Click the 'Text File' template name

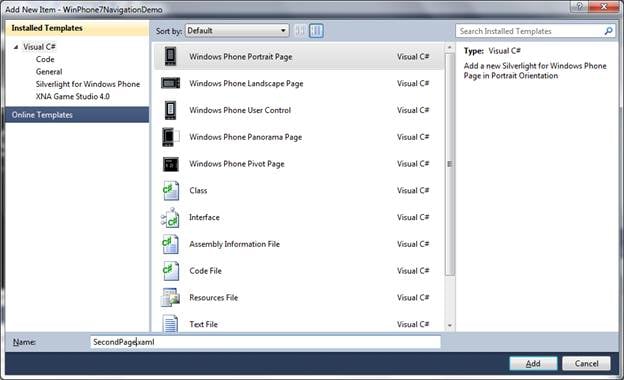203,324
